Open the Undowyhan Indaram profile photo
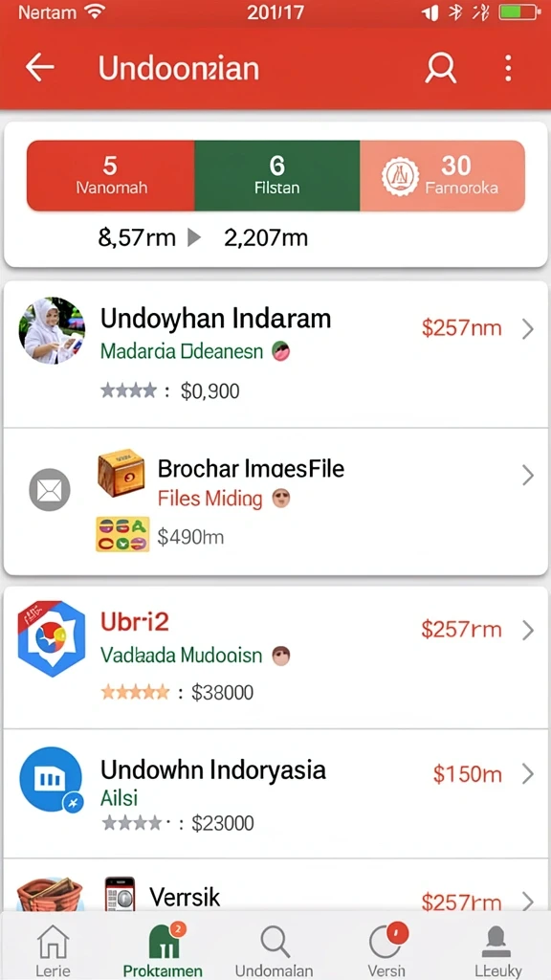 pos(52,330)
